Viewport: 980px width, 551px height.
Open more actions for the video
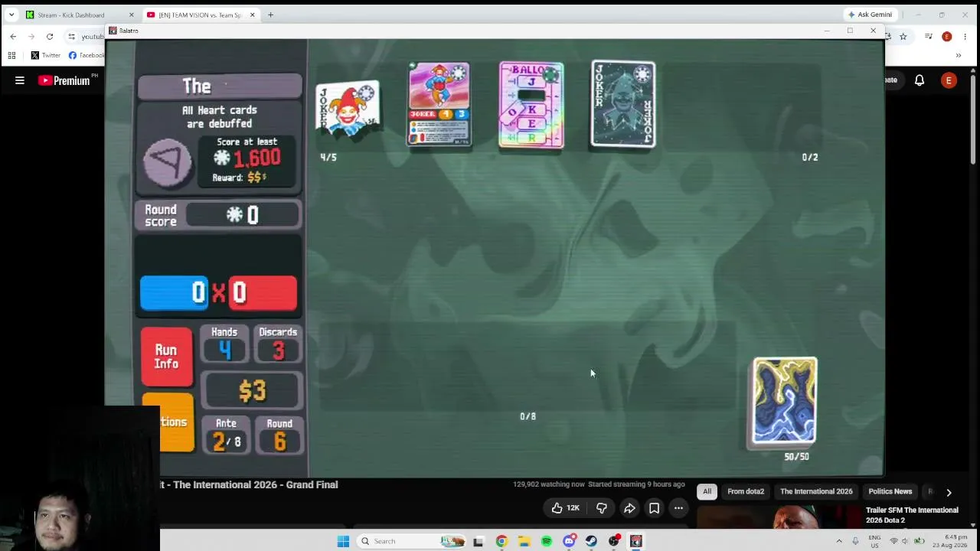coord(678,508)
